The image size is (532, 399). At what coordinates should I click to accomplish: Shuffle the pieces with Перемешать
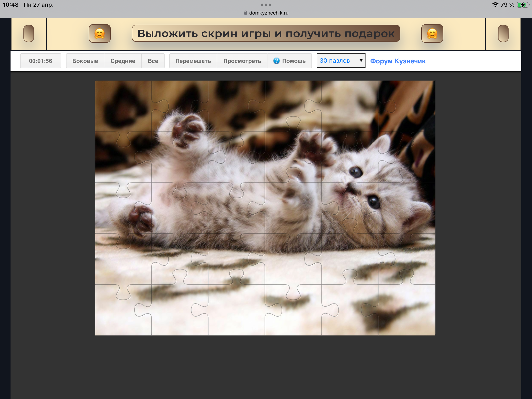coord(193,61)
